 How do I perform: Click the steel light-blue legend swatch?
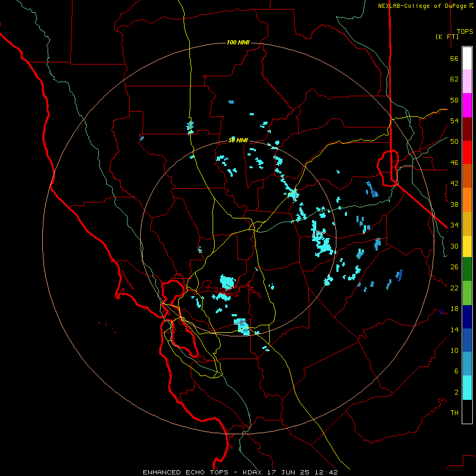point(467,364)
